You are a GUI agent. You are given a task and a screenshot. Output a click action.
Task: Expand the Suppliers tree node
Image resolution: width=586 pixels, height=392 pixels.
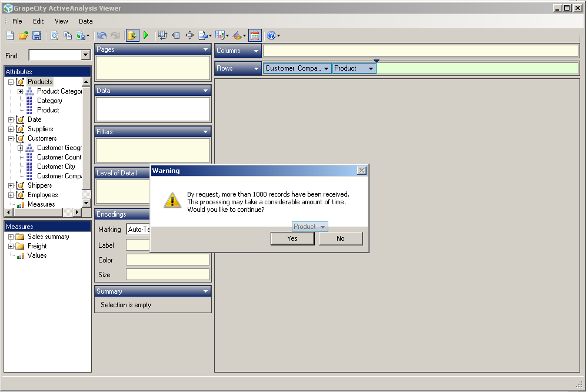point(11,129)
